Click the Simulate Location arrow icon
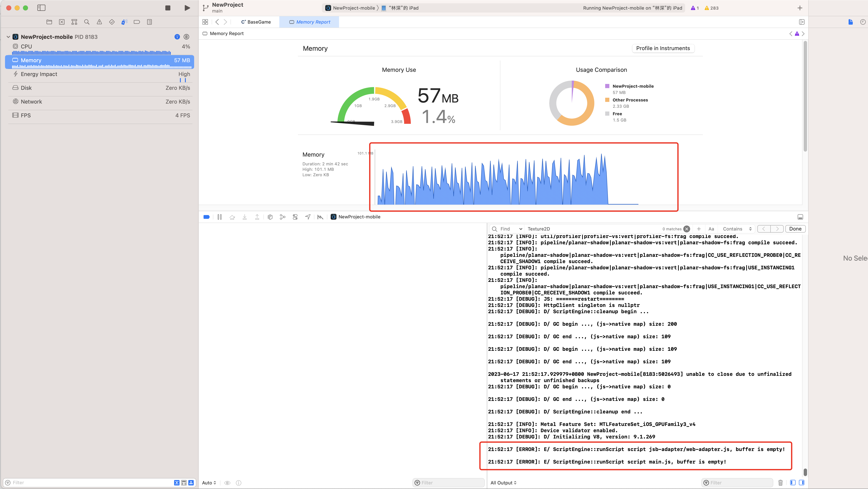 pyautogui.click(x=308, y=217)
